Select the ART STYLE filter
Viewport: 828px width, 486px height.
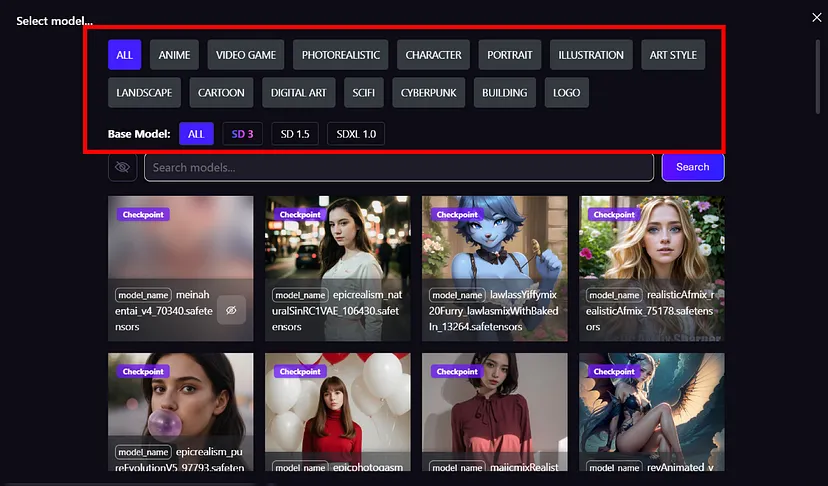pyautogui.click(x=673, y=55)
